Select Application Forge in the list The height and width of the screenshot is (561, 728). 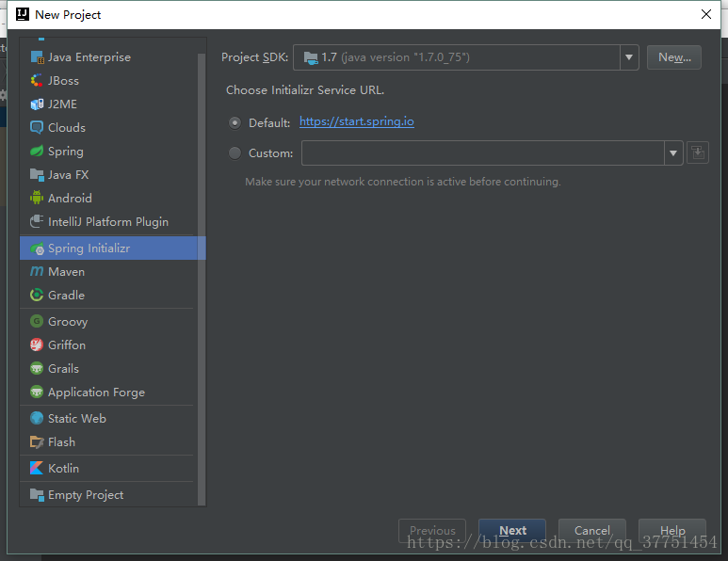108,393
